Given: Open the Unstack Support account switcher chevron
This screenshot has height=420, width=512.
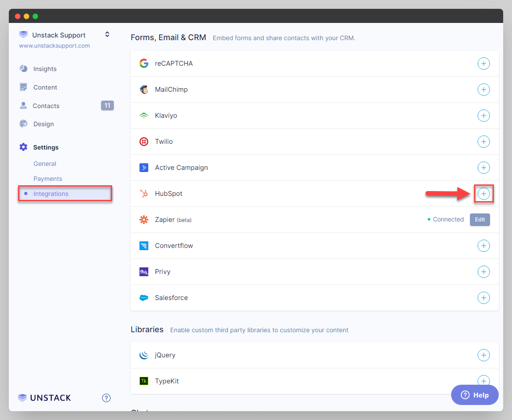Looking at the screenshot, I should click(107, 34).
